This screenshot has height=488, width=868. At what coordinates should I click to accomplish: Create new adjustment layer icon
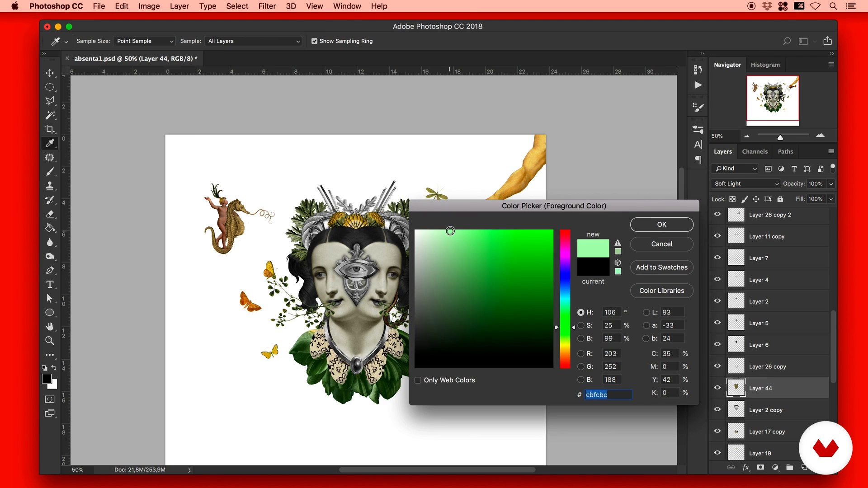(x=775, y=468)
